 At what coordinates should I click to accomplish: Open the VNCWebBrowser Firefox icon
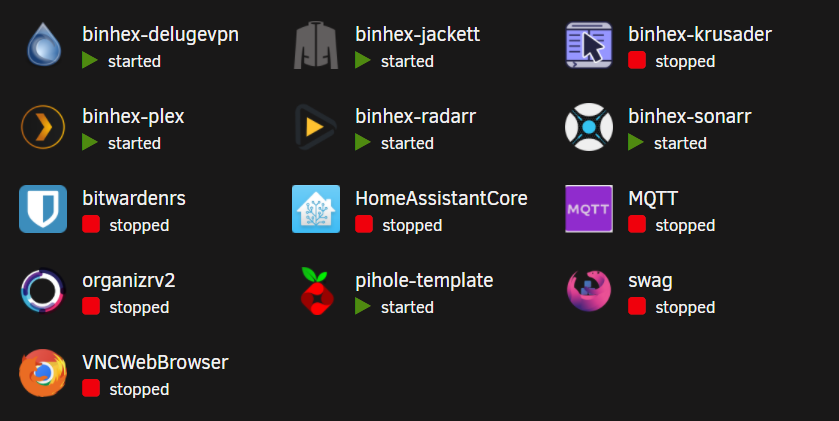43,373
